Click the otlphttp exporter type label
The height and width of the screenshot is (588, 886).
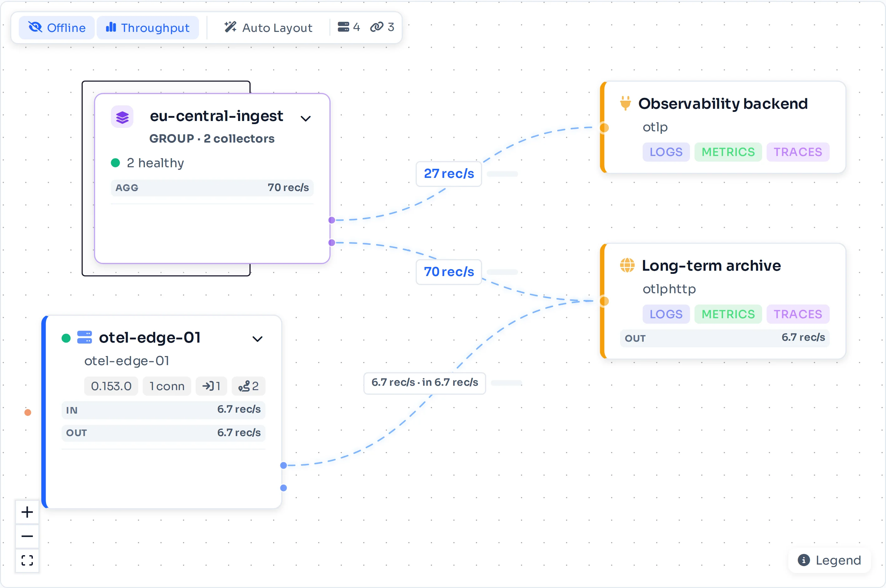(x=669, y=289)
